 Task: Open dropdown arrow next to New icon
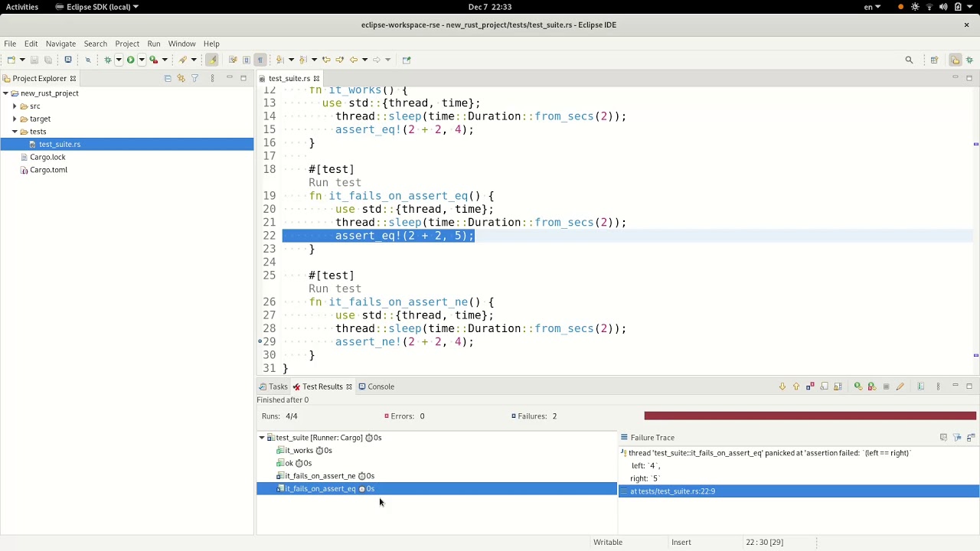(22, 60)
